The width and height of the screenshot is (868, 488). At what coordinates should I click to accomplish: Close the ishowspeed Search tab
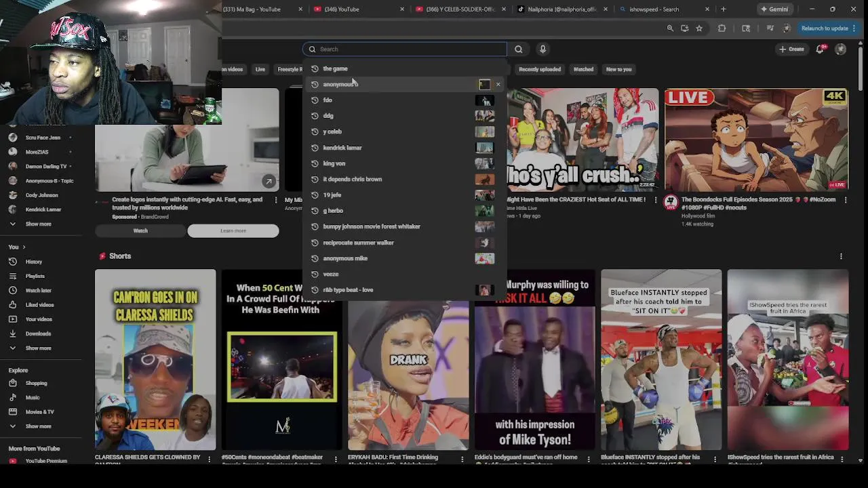[x=707, y=9]
